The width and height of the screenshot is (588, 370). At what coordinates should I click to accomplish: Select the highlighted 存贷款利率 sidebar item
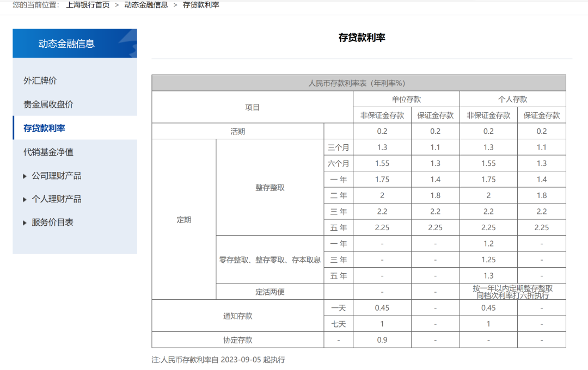[44, 128]
